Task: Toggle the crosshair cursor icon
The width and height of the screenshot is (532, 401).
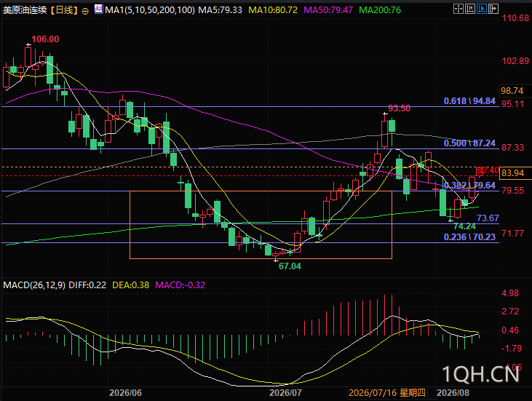Action: point(458,9)
